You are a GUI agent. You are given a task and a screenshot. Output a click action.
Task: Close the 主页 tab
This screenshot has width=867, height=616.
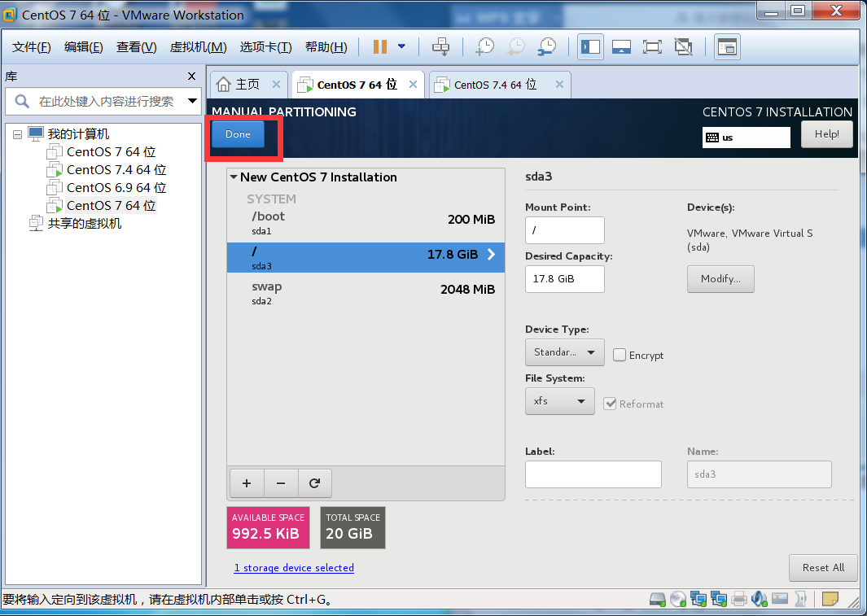click(x=277, y=84)
